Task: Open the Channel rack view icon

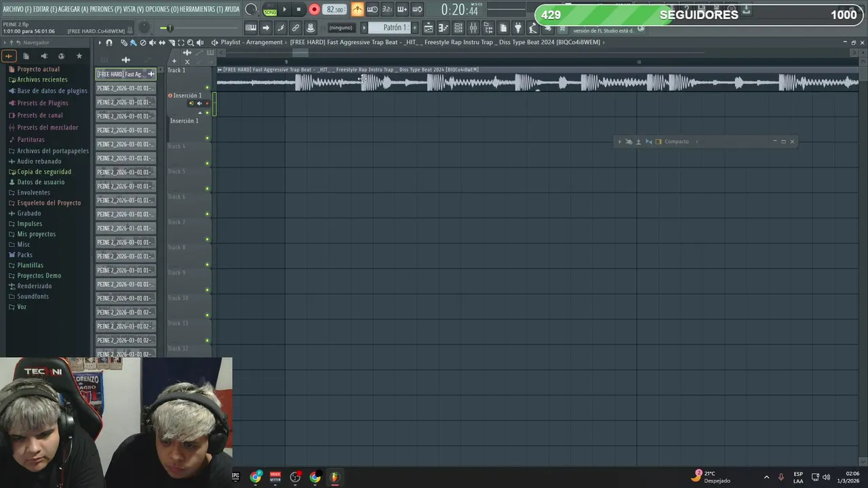Action: [458, 28]
